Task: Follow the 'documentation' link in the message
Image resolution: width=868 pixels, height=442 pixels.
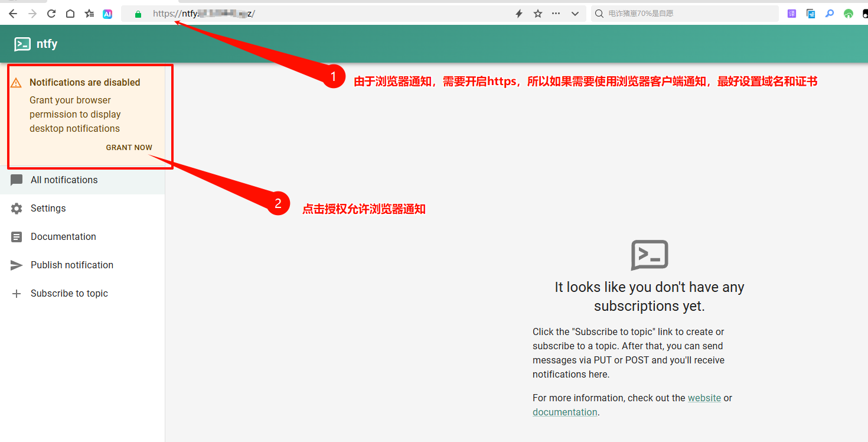Action: 565,412
